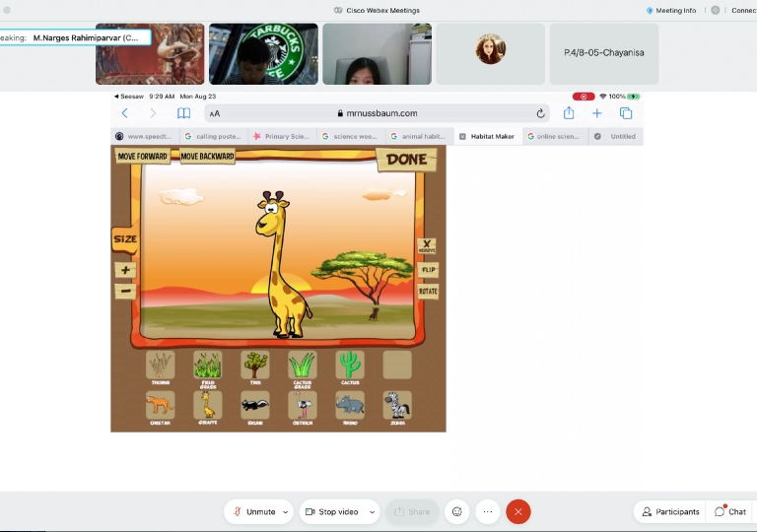Viewport: 757px width, 532px height.
Task: Select the girl by white wall video
Action: tap(378, 54)
